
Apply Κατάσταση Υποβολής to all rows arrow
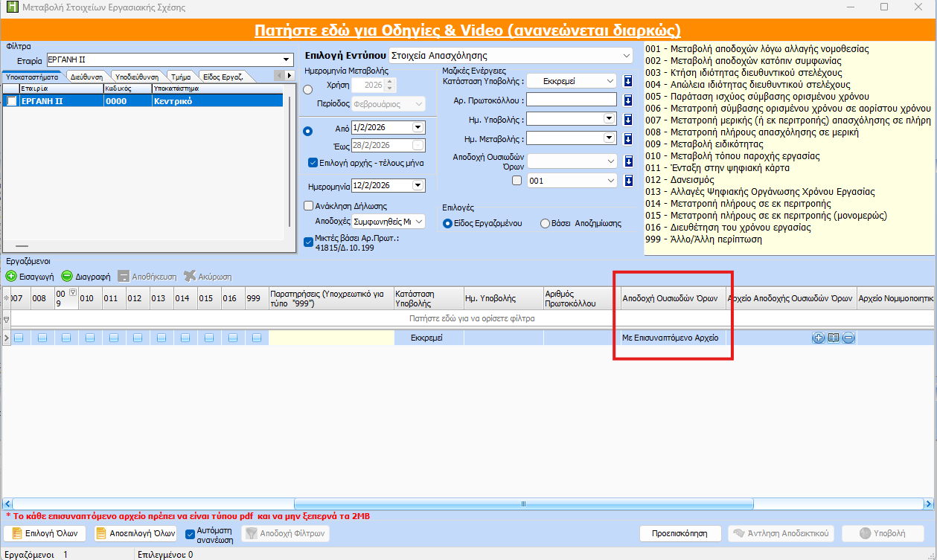pyautogui.click(x=627, y=81)
